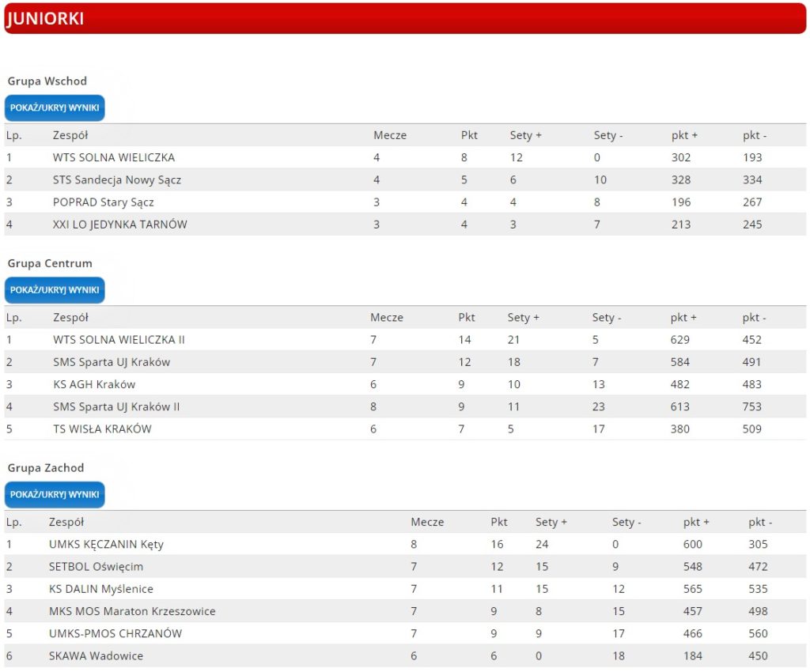Click Mecze column header in Wschod table
The image size is (810, 672).
point(390,135)
